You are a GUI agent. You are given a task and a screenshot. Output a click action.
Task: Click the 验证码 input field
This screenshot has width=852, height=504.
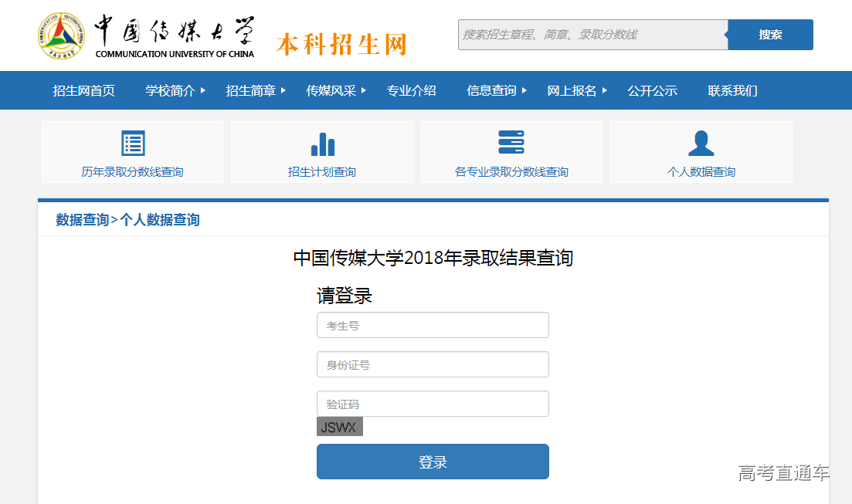click(433, 404)
